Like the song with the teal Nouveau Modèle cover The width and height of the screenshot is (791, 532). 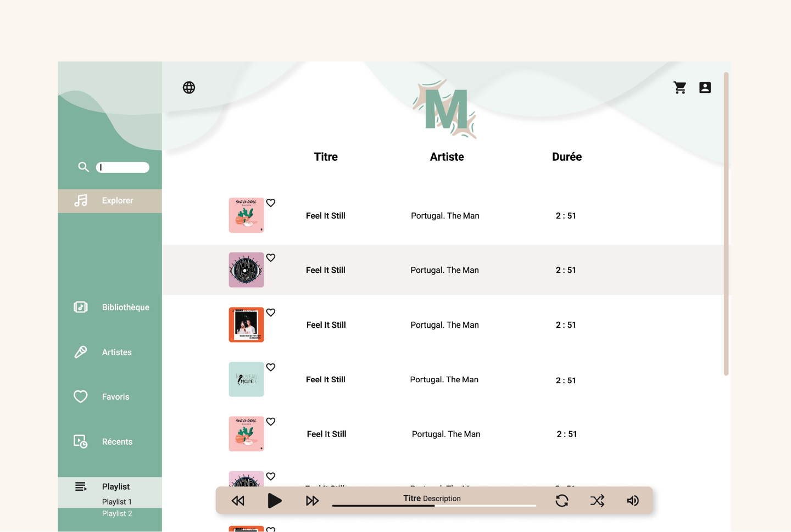[271, 367]
